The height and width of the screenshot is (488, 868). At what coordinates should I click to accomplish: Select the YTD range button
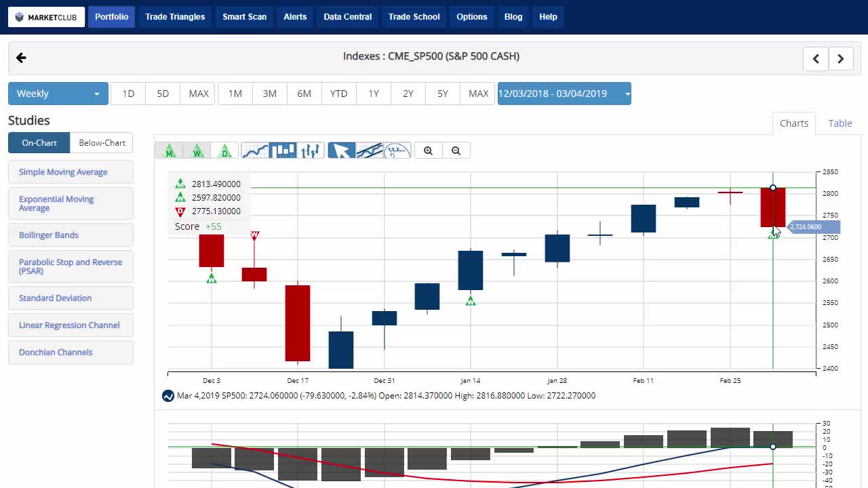339,94
